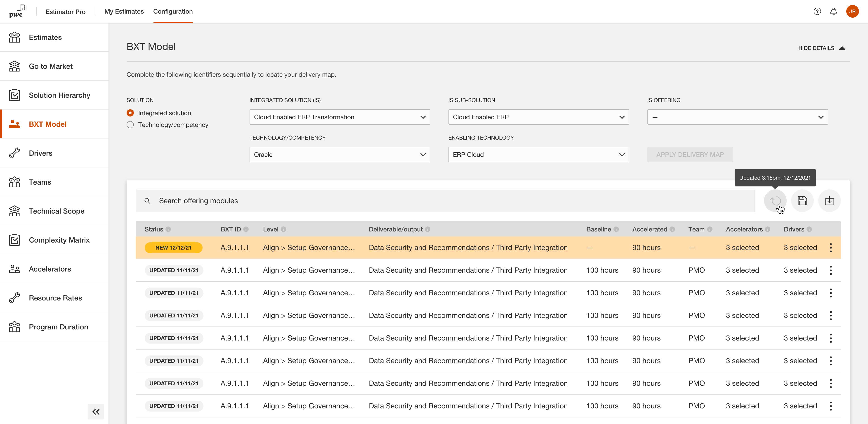Click the Drivers wrench sidebar icon
The image size is (868, 424).
[x=14, y=153]
